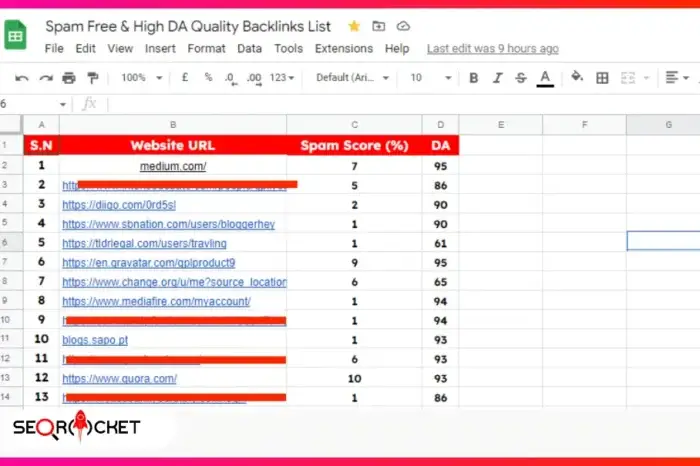Open the quora.com link
700x466 pixels.
[120, 379]
